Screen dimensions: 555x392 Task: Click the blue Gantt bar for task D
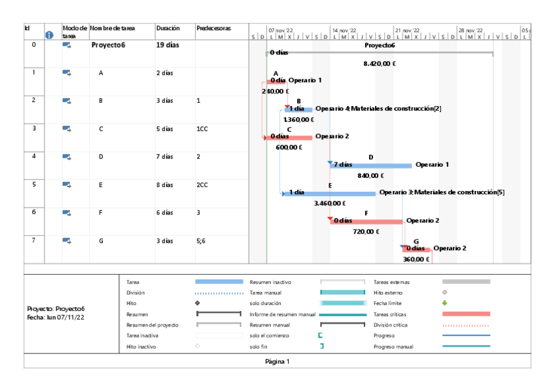[372, 166]
